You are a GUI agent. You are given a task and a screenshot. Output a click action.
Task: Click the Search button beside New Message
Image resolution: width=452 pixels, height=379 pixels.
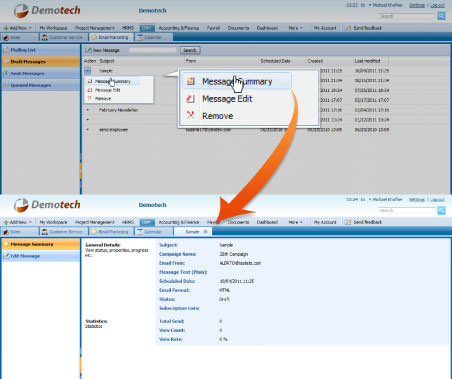[x=190, y=50]
